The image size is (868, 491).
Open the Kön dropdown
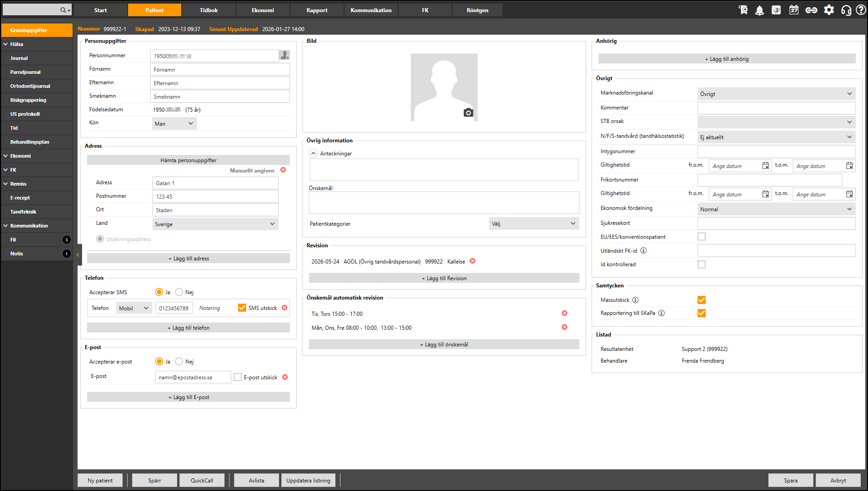(x=174, y=123)
